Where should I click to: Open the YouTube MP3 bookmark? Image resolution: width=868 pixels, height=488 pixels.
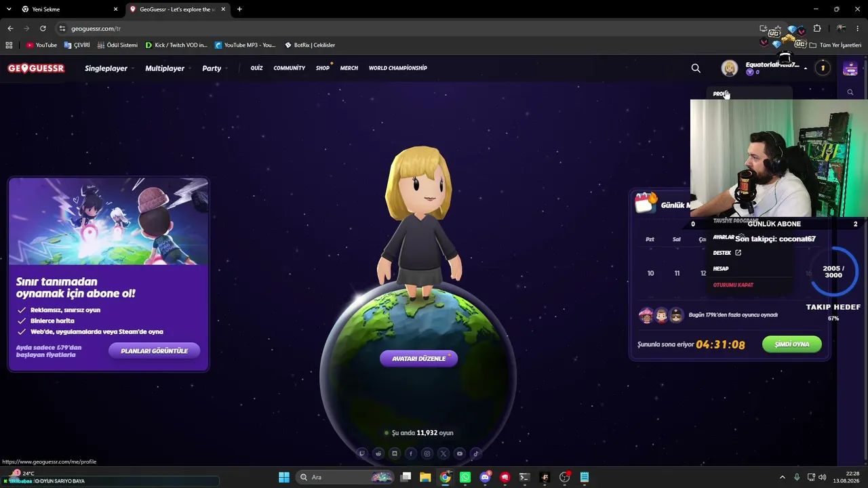tap(245, 45)
